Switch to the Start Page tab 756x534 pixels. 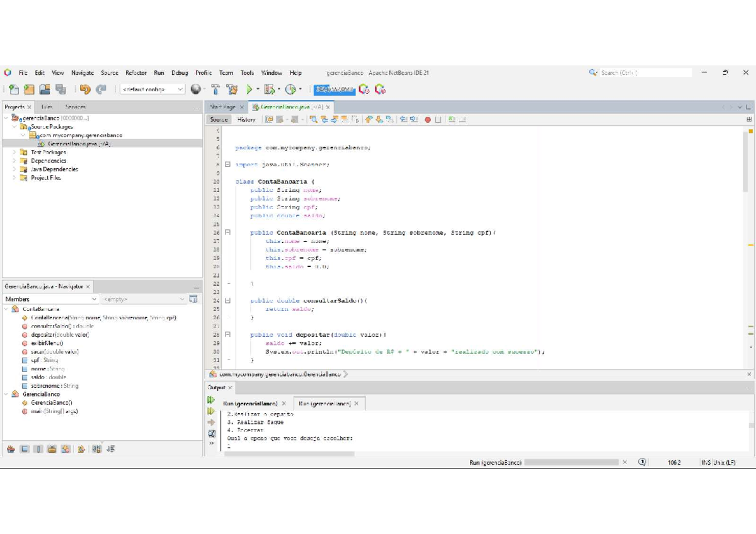(x=222, y=107)
